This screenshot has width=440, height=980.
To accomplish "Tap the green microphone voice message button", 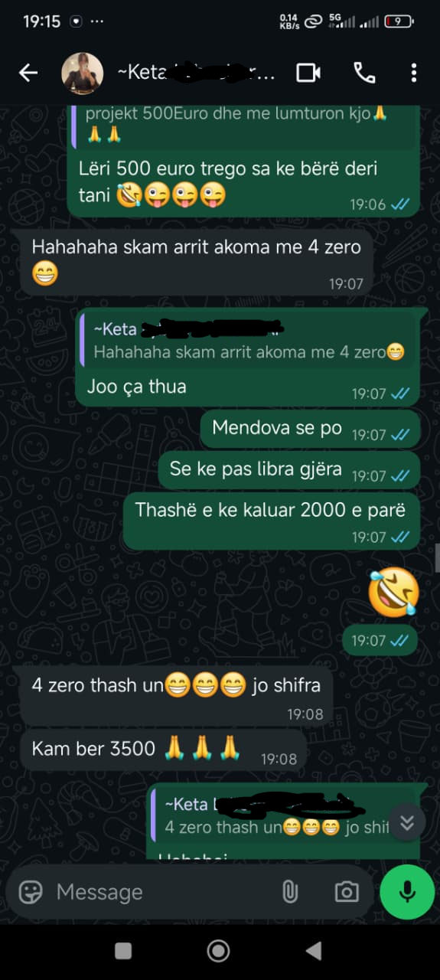I will click(407, 892).
